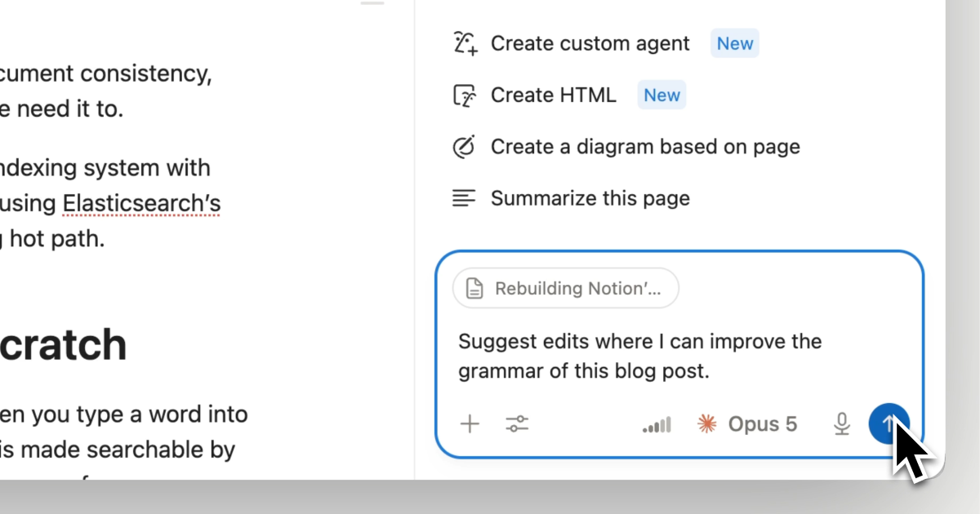Click into the prompt text about grammar edits
This screenshot has width=980, height=514.
[x=639, y=357]
